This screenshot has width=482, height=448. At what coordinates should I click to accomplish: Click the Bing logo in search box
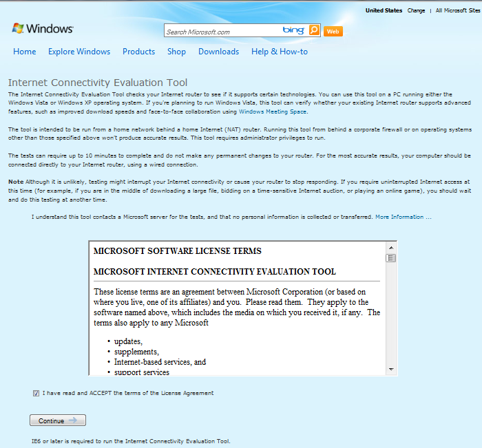pyautogui.click(x=293, y=30)
